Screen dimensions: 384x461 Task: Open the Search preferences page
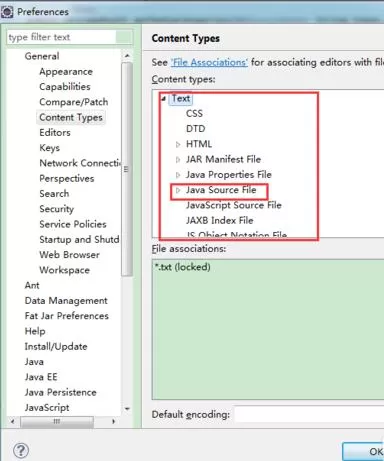coord(54,193)
